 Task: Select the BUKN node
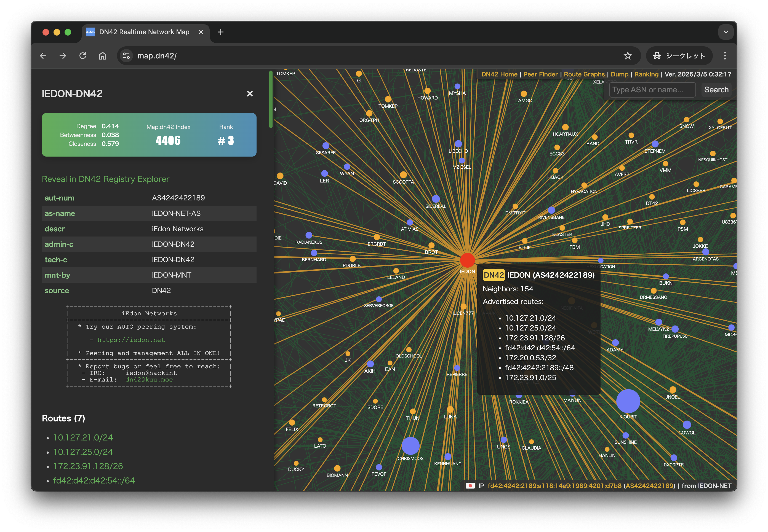[666, 276]
